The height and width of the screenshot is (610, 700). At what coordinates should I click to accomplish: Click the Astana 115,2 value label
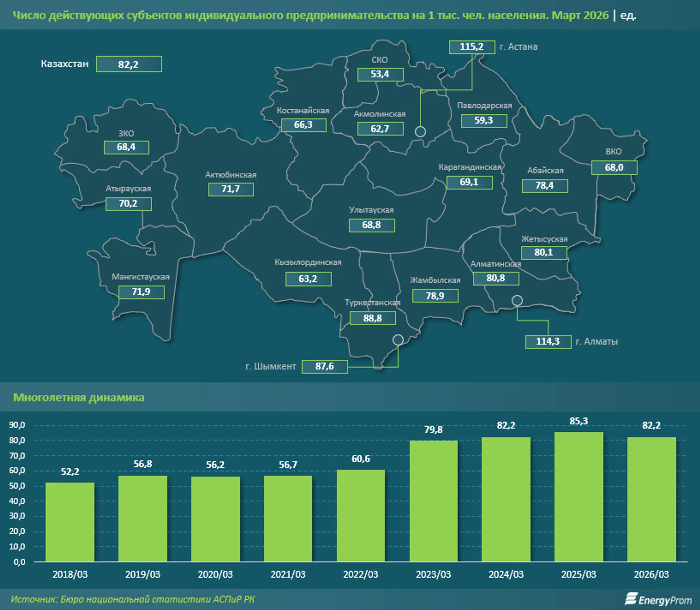pos(472,47)
